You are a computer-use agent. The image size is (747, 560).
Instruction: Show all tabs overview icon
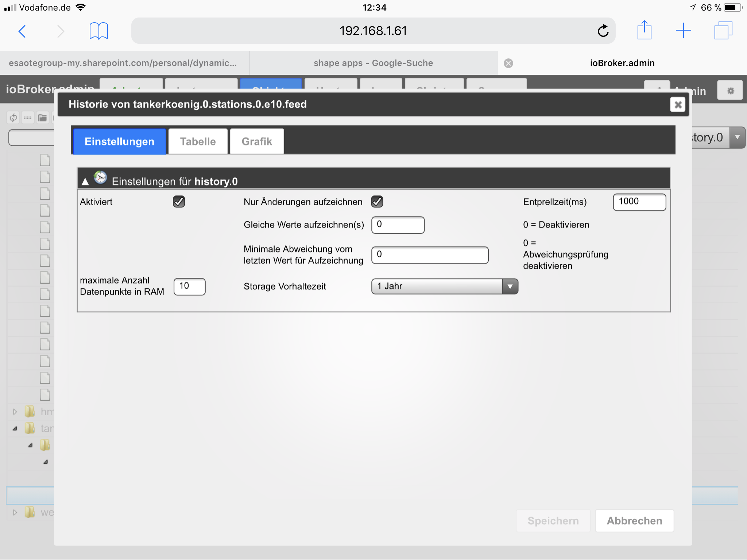pos(723,31)
